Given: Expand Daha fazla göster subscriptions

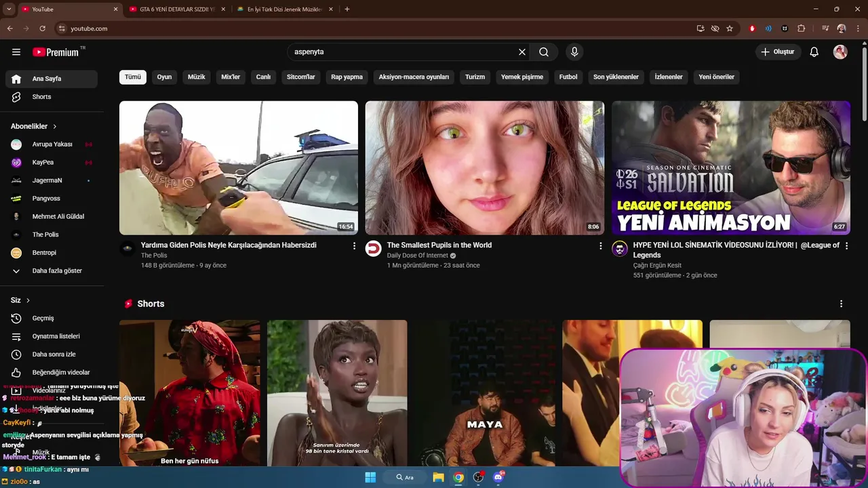Looking at the screenshot, I should [x=52, y=270].
